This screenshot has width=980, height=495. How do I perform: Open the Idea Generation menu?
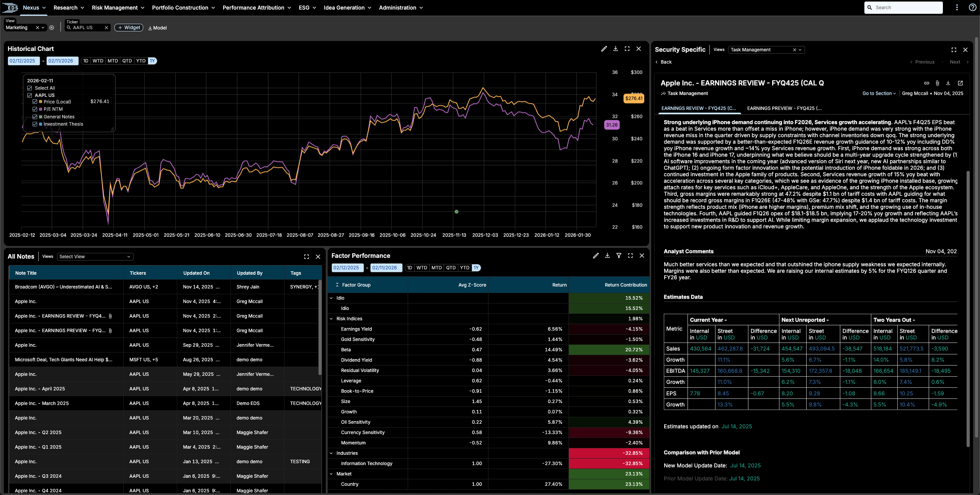(x=347, y=8)
